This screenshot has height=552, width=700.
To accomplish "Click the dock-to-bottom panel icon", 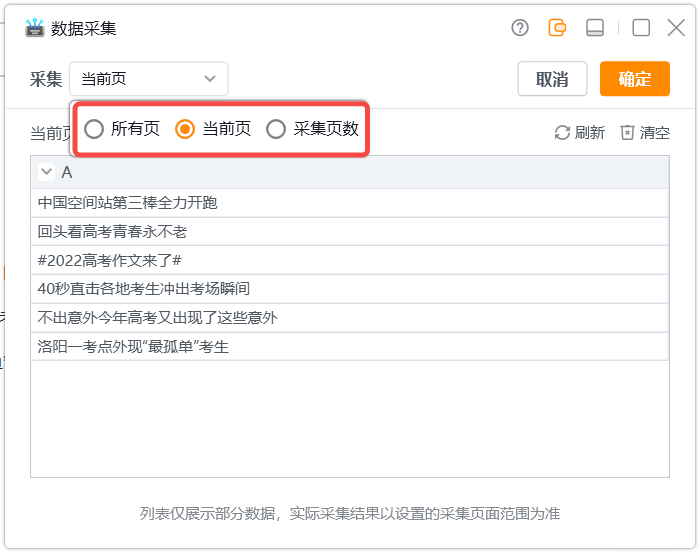I will coord(595,28).
